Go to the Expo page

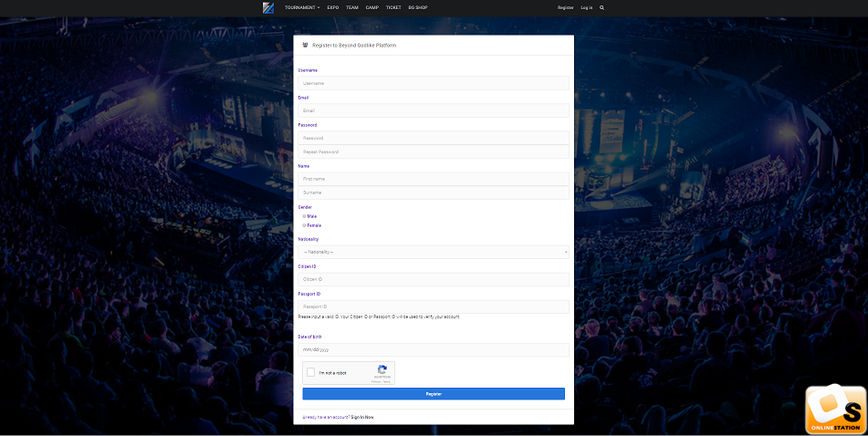(x=333, y=7)
